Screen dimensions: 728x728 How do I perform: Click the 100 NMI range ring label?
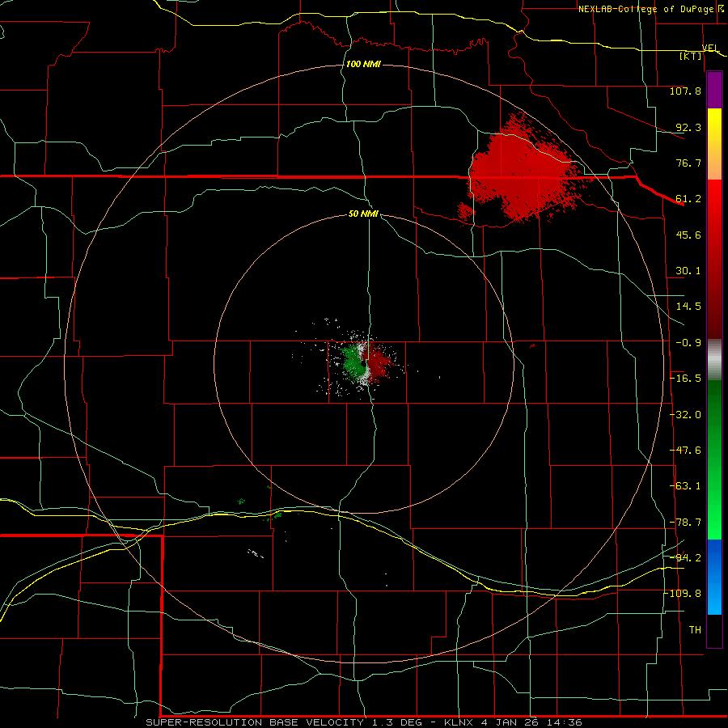363,64
